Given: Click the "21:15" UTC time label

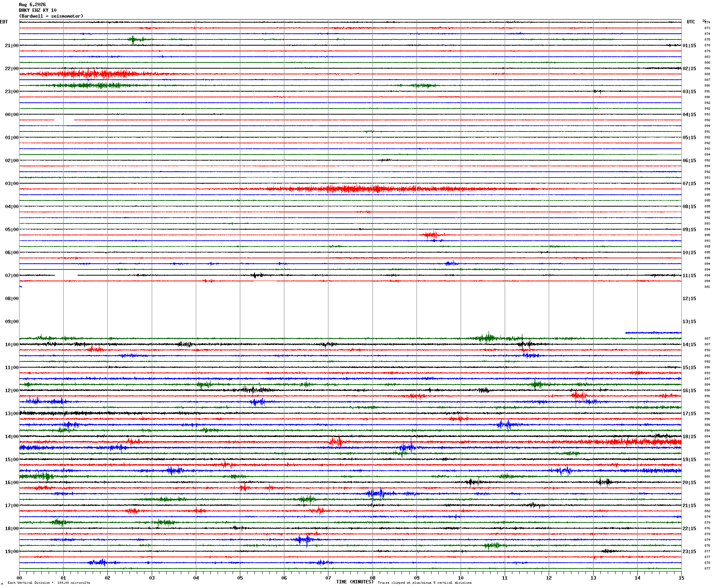Looking at the screenshot, I should coord(689,506).
